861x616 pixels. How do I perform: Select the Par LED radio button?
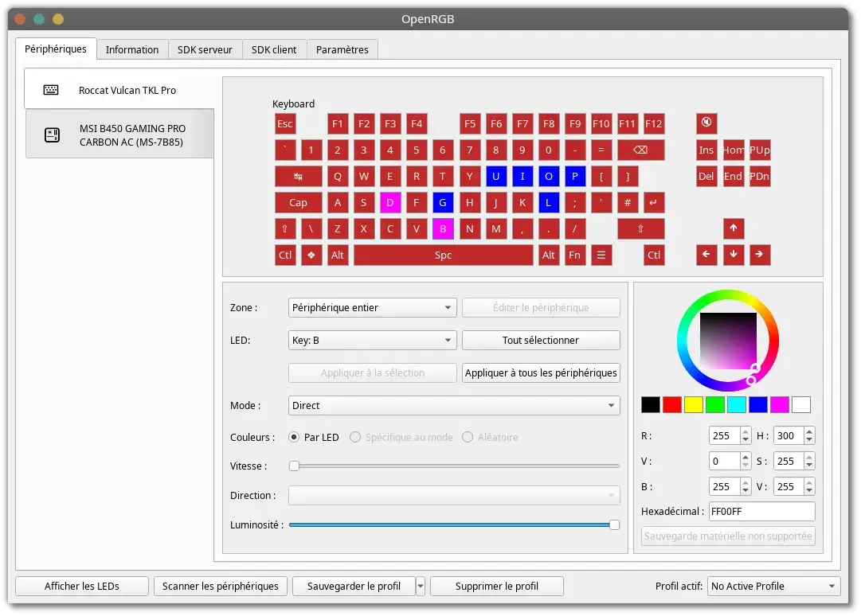tap(294, 437)
